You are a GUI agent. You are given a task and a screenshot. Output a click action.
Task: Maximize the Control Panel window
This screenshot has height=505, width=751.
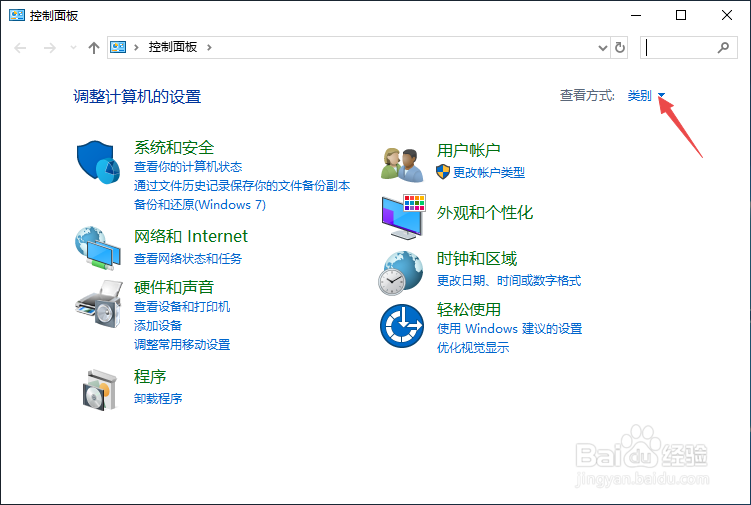pyautogui.click(x=681, y=15)
